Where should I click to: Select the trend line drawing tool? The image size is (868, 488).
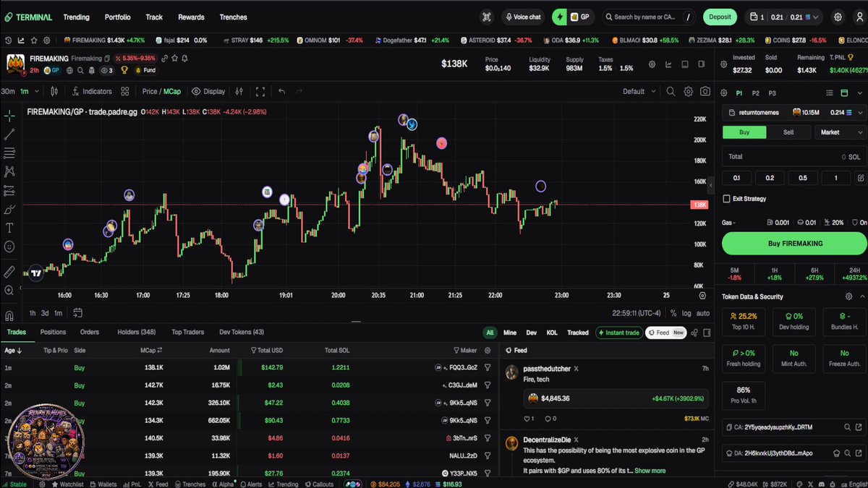coord(9,134)
